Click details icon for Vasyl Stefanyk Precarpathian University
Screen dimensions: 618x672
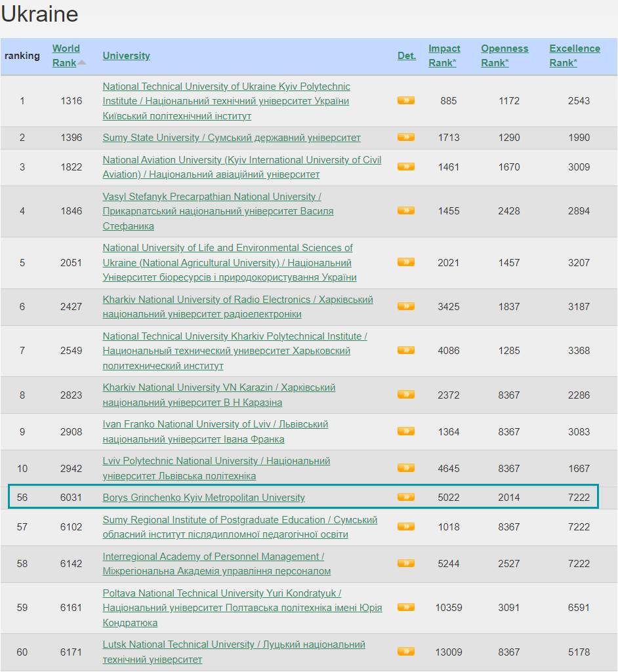tap(405, 211)
